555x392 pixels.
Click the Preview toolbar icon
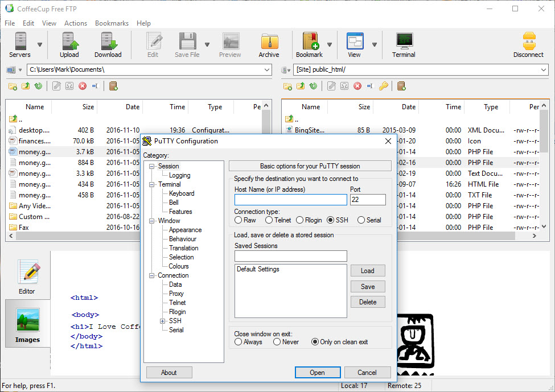(230, 44)
